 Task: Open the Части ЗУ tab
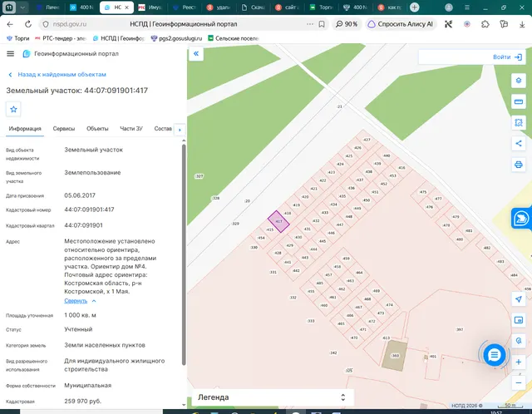[131, 129]
